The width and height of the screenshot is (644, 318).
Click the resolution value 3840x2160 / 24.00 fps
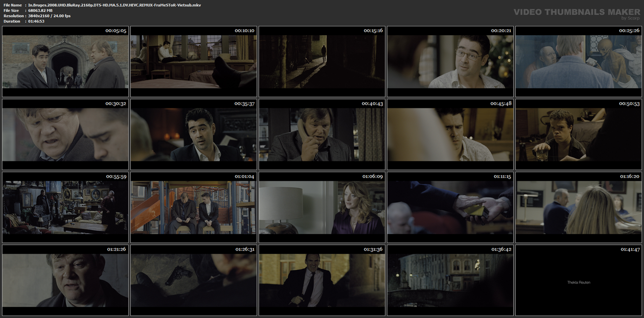(49, 16)
